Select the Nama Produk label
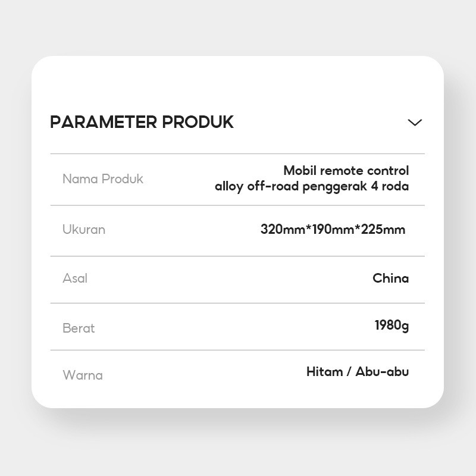Screen dimensions: 476x476 pyautogui.click(x=103, y=179)
